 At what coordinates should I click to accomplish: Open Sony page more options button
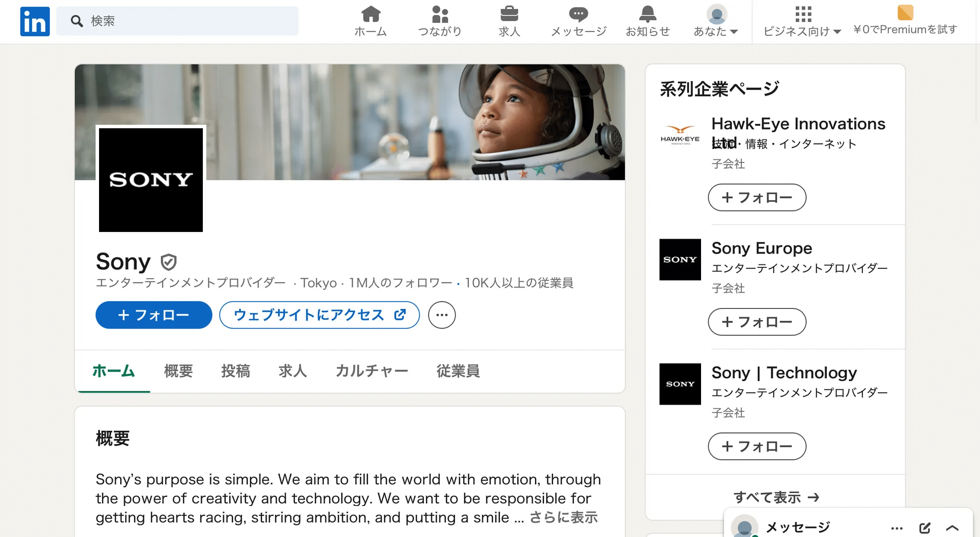tap(442, 315)
